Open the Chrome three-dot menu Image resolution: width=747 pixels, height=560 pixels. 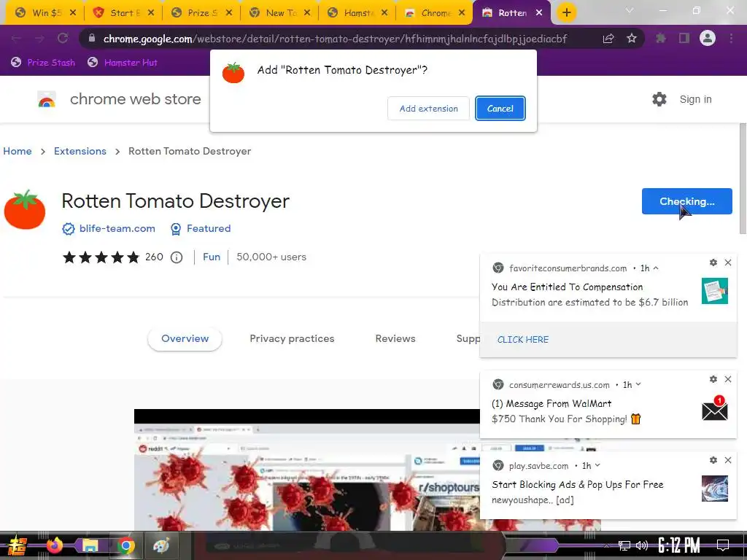pos(731,38)
